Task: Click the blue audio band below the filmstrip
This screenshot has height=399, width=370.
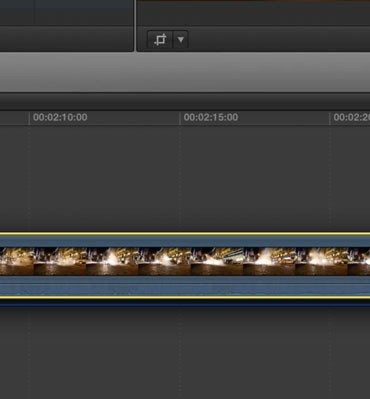Action: pyautogui.click(x=185, y=286)
